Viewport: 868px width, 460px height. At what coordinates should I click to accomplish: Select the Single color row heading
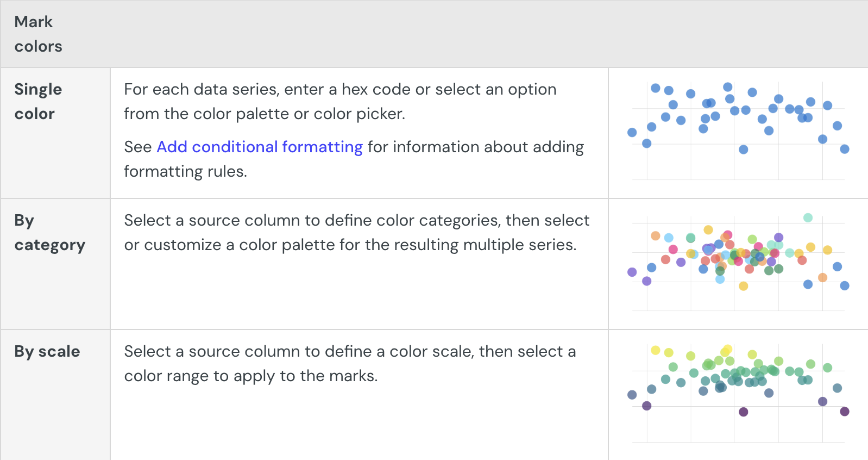click(x=38, y=101)
